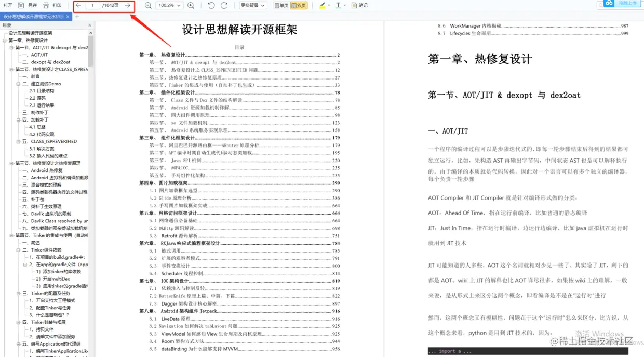
Task: Open TOC entry 4.2 Glide 原理分析
Action: coord(245,198)
